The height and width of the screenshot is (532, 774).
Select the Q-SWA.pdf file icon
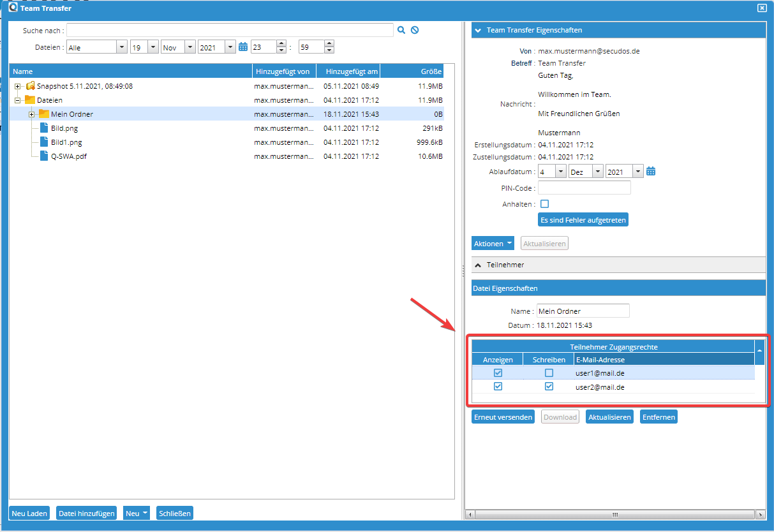[44, 156]
